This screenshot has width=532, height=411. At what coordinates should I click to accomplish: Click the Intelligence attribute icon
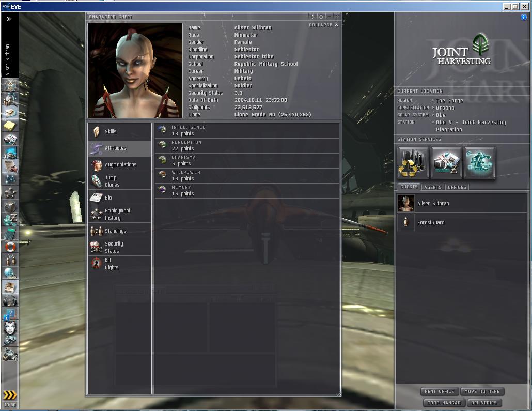point(163,130)
